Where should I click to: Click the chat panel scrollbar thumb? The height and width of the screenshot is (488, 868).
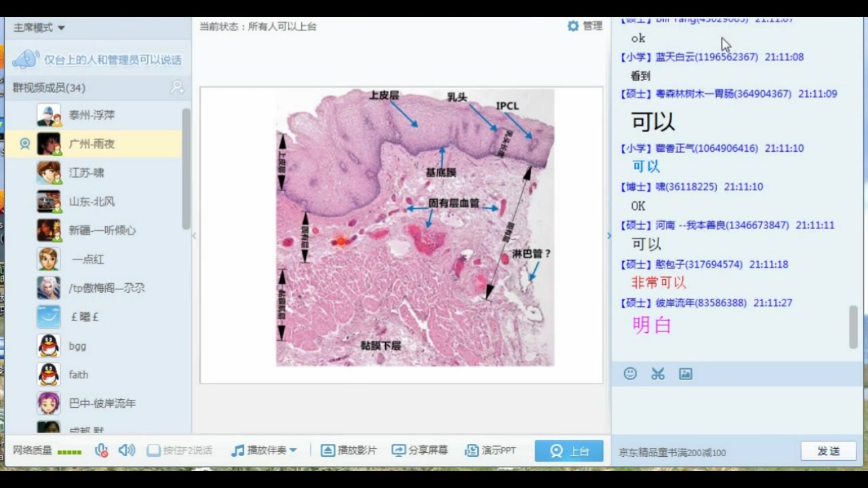point(853,327)
